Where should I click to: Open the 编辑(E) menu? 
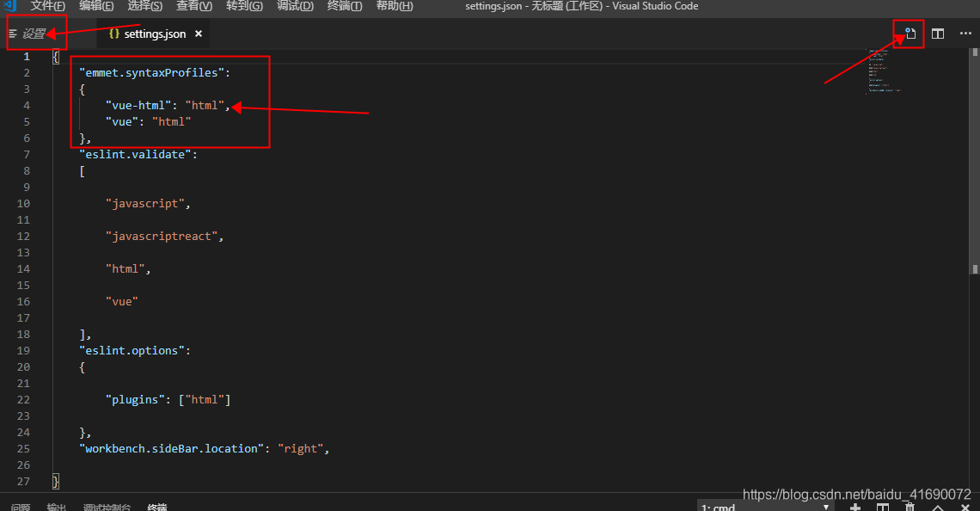pos(96,6)
